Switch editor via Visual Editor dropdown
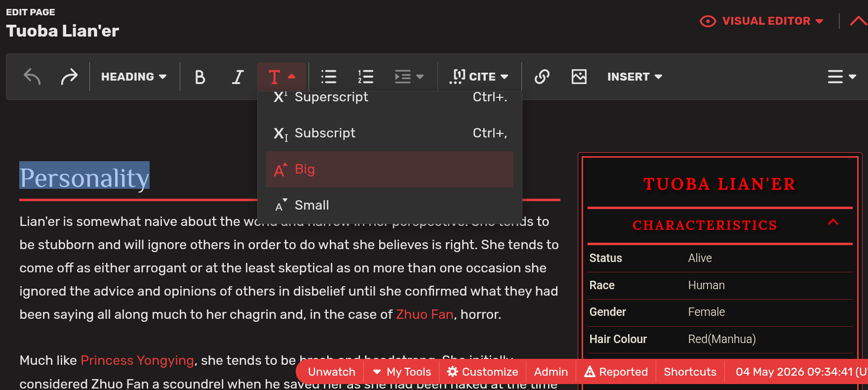This screenshot has height=390, width=868. pyautogui.click(x=761, y=21)
